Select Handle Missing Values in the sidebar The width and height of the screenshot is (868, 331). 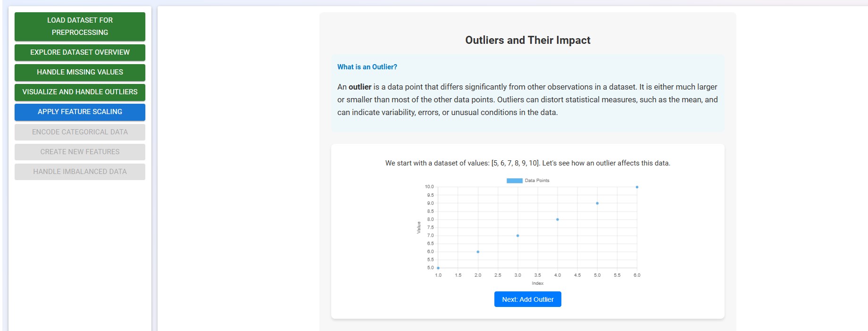(x=79, y=72)
